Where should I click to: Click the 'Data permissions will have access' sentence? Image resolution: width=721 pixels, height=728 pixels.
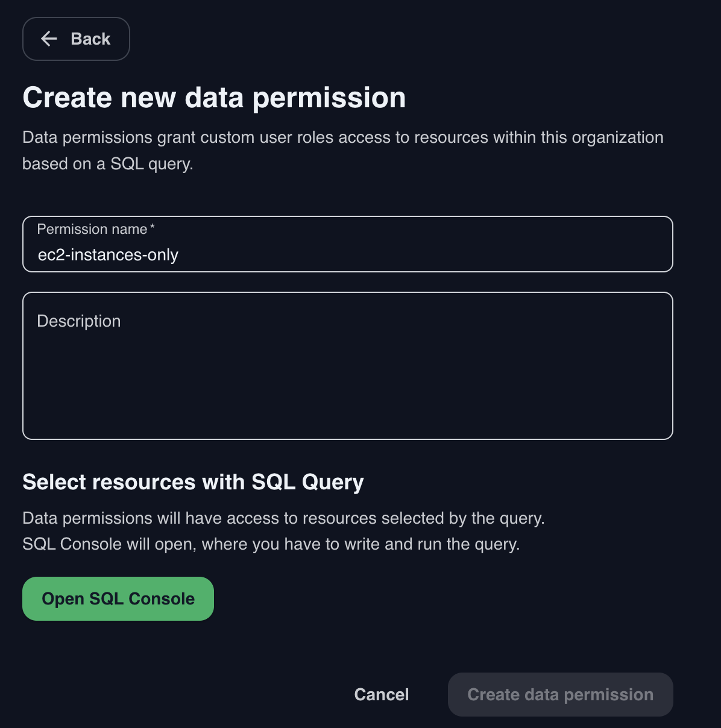tap(283, 518)
